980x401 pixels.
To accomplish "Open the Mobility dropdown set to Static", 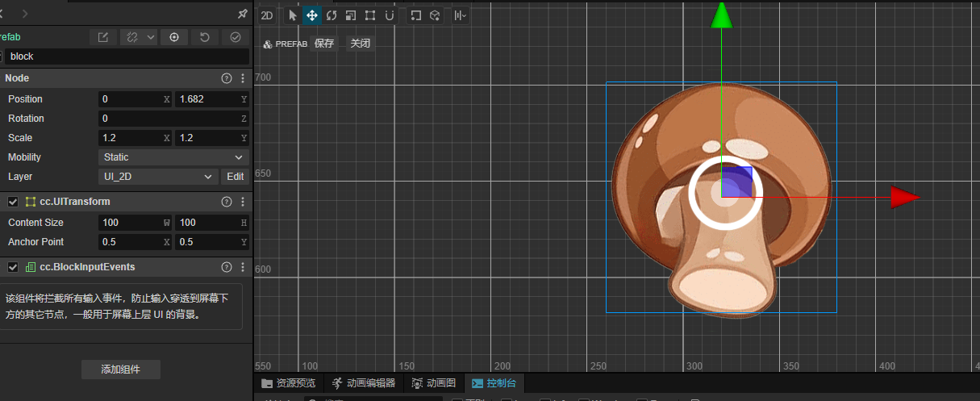I will coord(173,157).
